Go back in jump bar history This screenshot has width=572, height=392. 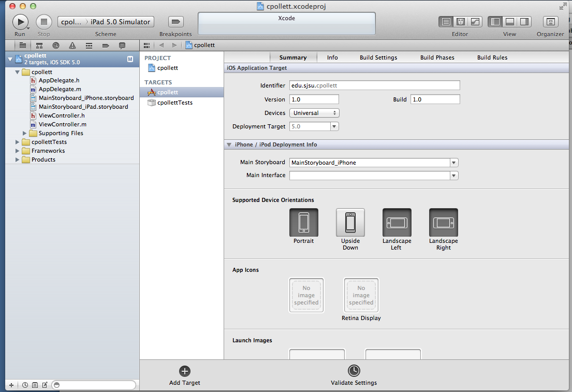(161, 45)
